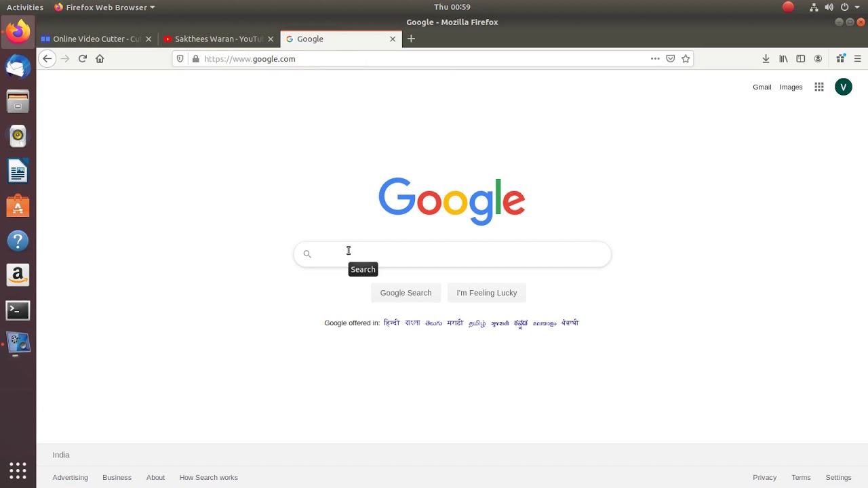The image size is (868, 488).
Task: Open Google account avatar V
Action: (843, 87)
